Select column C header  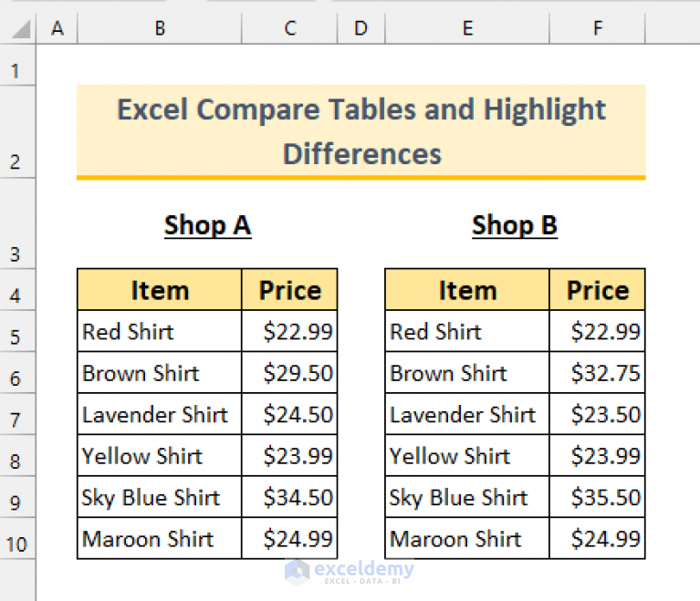coord(289,29)
